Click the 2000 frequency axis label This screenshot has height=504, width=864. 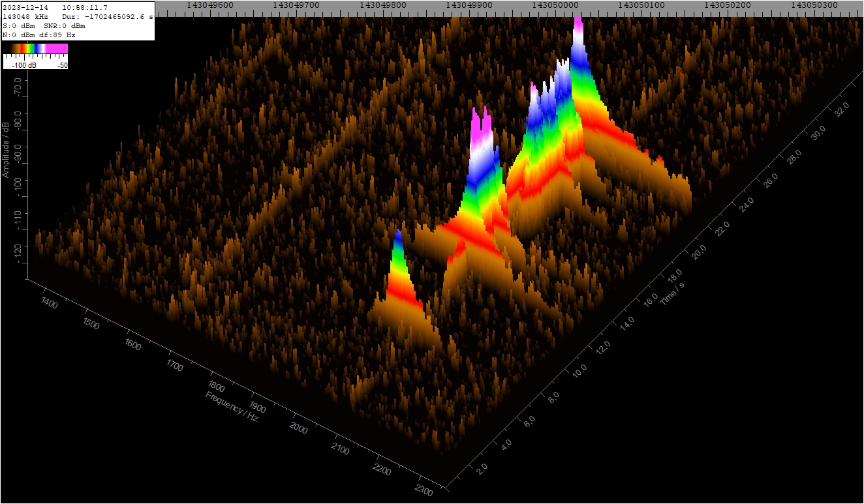tap(298, 428)
